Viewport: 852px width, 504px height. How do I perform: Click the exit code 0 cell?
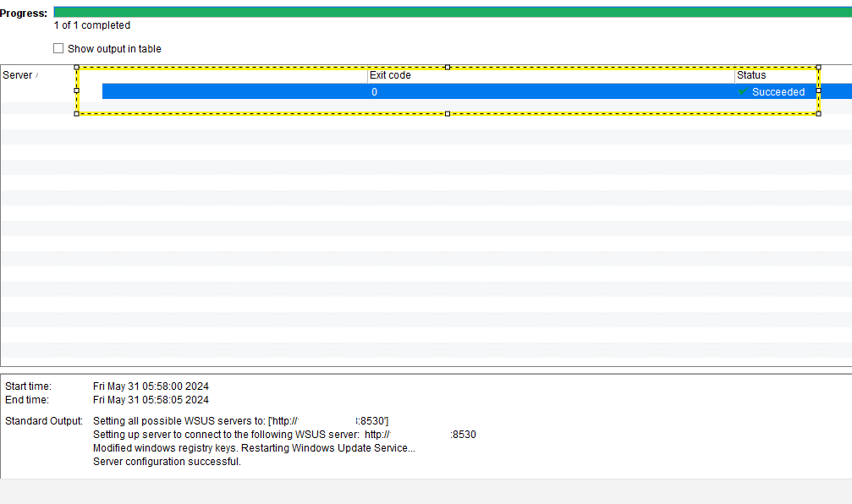click(374, 91)
